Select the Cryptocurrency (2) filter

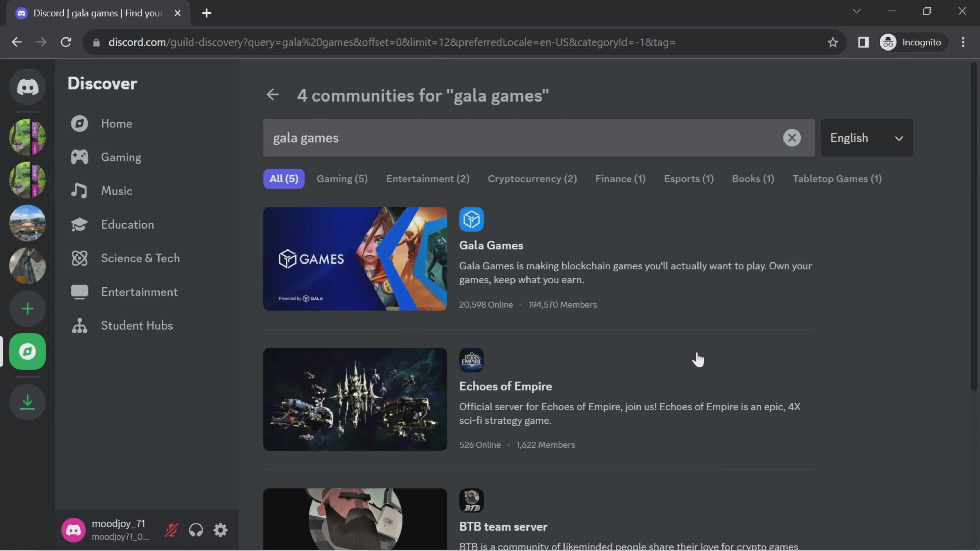pos(532,178)
